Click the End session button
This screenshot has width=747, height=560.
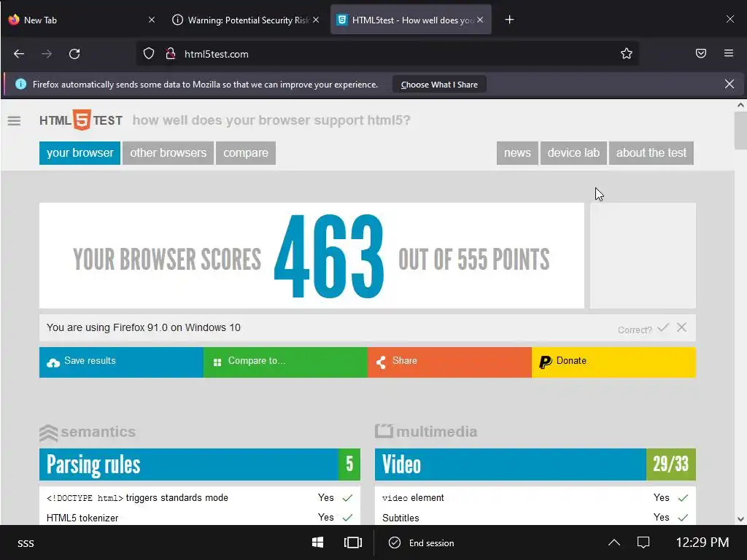(x=422, y=542)
